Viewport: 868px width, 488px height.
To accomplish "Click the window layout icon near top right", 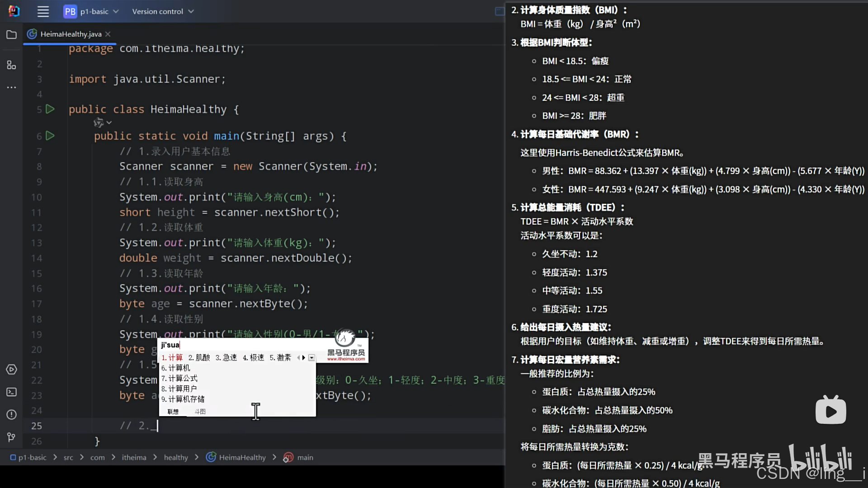I will (x=500, y=11).
